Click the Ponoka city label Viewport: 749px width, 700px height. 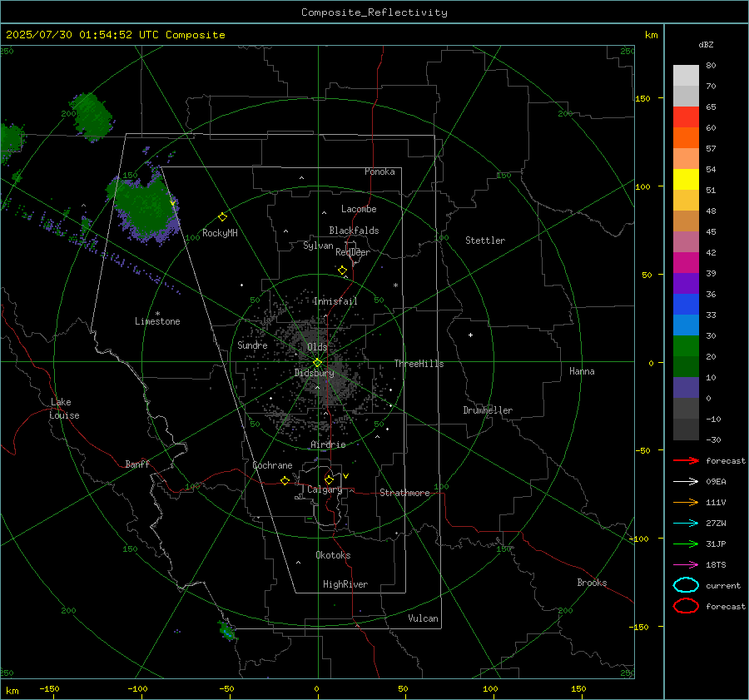click(379, 171)
